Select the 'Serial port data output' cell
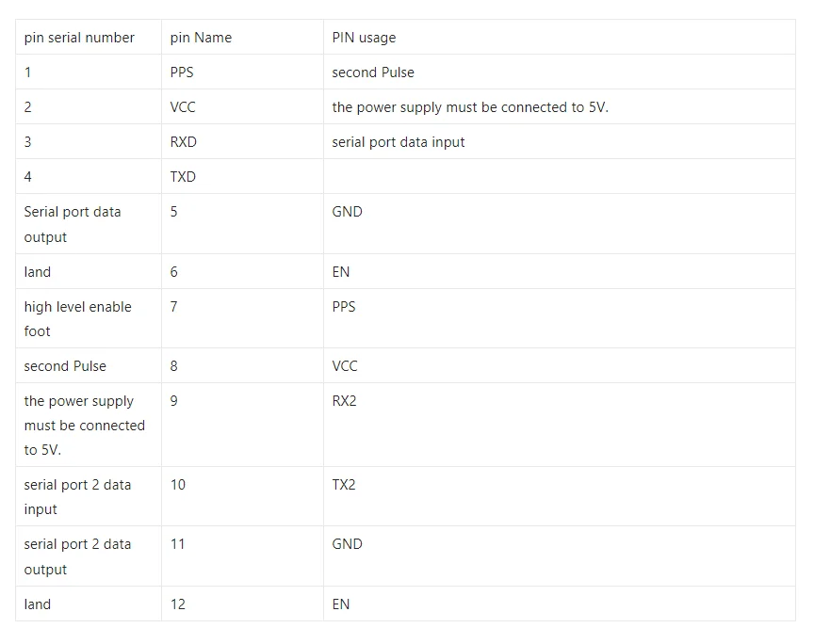The width and height of the screenshot is (814, 644). coord(89,224)
